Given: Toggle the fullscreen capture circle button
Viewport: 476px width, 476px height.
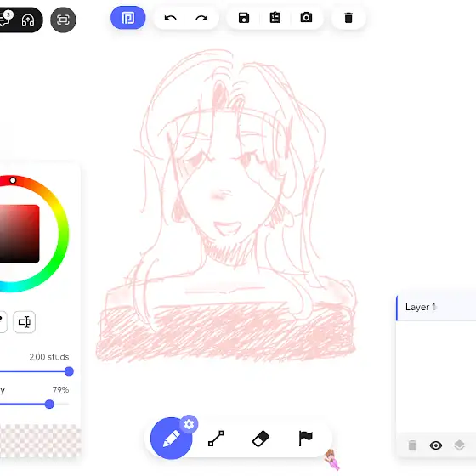Looking at the screenshot, I should [x=63, y=20].
